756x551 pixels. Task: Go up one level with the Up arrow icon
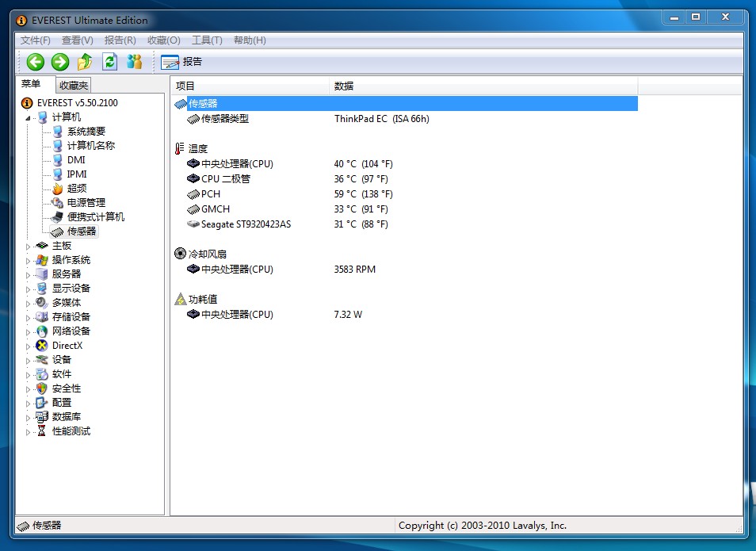(x=85, y=62)
